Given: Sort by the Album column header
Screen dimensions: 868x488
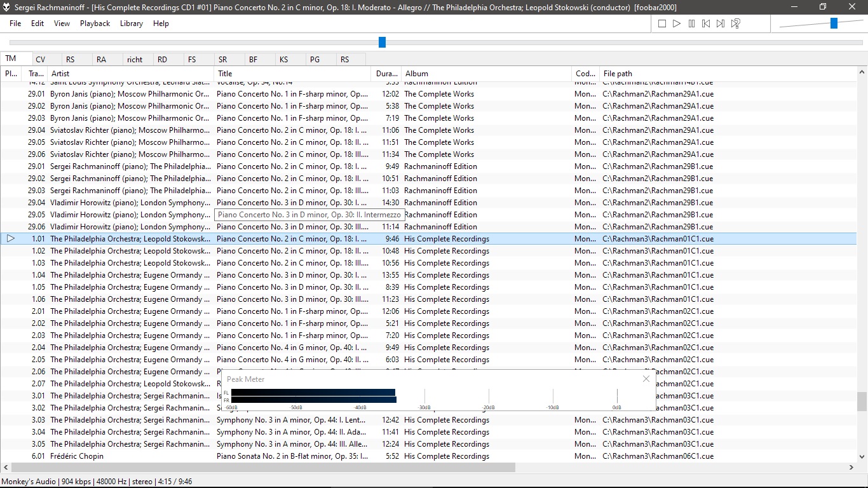Looking at the screenshot, I should click(x=486, y=74).
